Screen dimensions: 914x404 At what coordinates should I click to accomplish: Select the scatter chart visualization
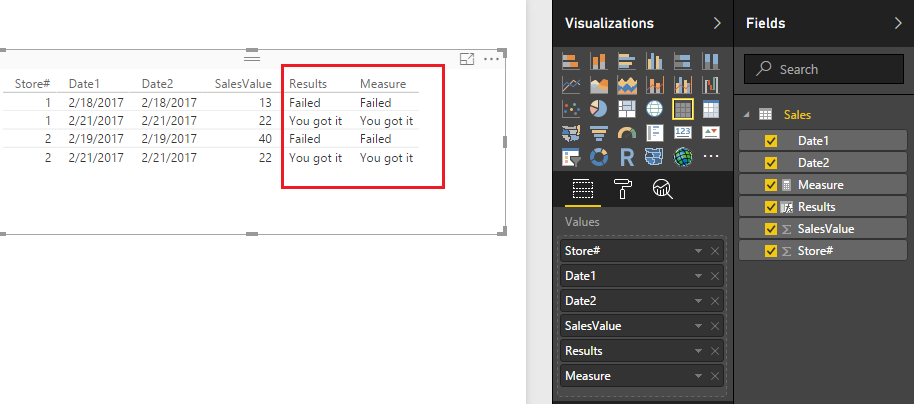click(x=571, y=109)
